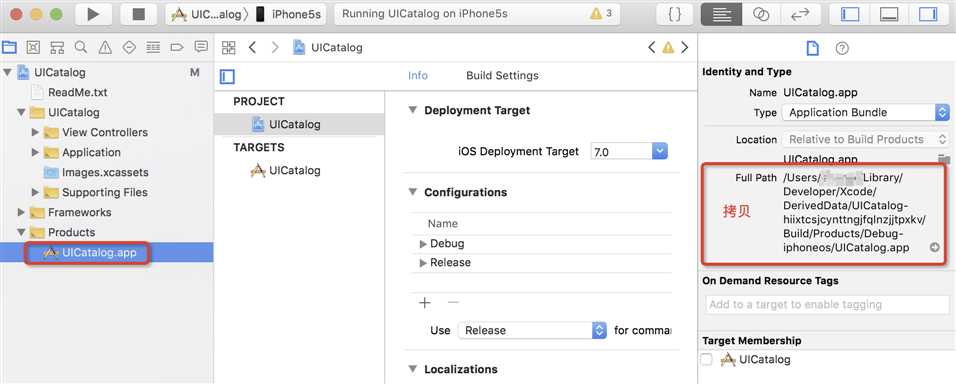Switch to the Assistant editor
The width and height of the screenshot is (956, 384).
[x=761, y=14]
